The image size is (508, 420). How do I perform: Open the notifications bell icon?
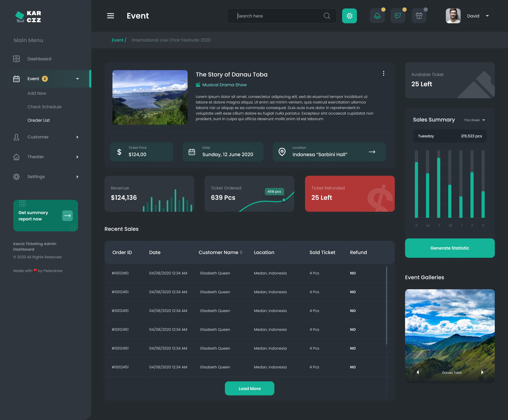coord(377,15)
